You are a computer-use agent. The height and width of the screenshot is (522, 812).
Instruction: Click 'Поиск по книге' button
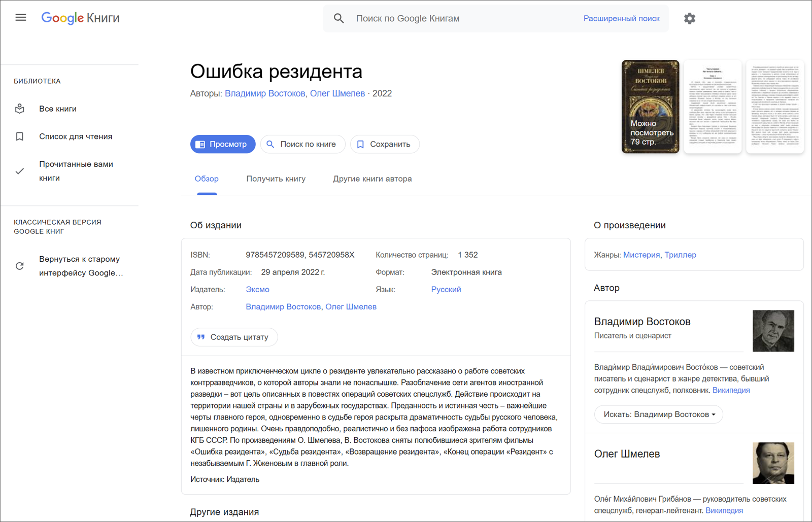[x=302, y=144]
